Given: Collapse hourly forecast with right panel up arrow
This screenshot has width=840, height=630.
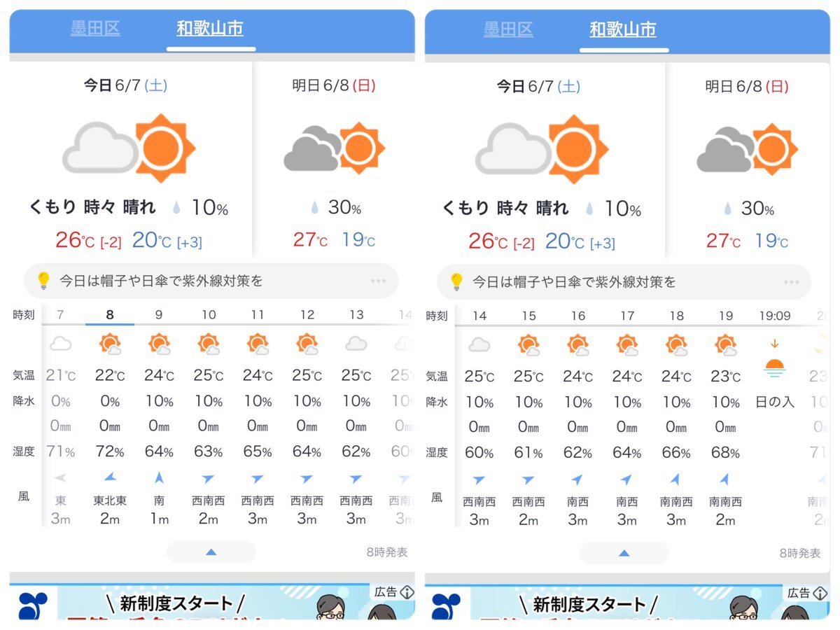Looking at the screenshot, I should 624,553.
